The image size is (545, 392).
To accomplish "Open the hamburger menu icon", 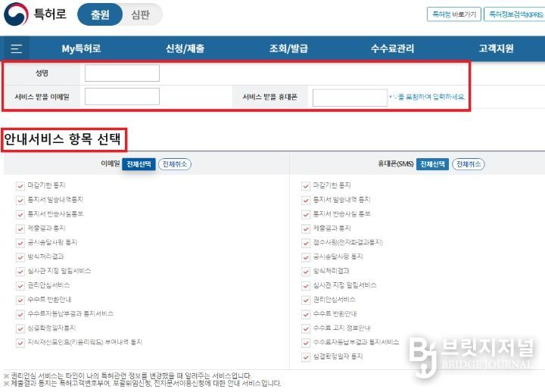I will 16,48.
